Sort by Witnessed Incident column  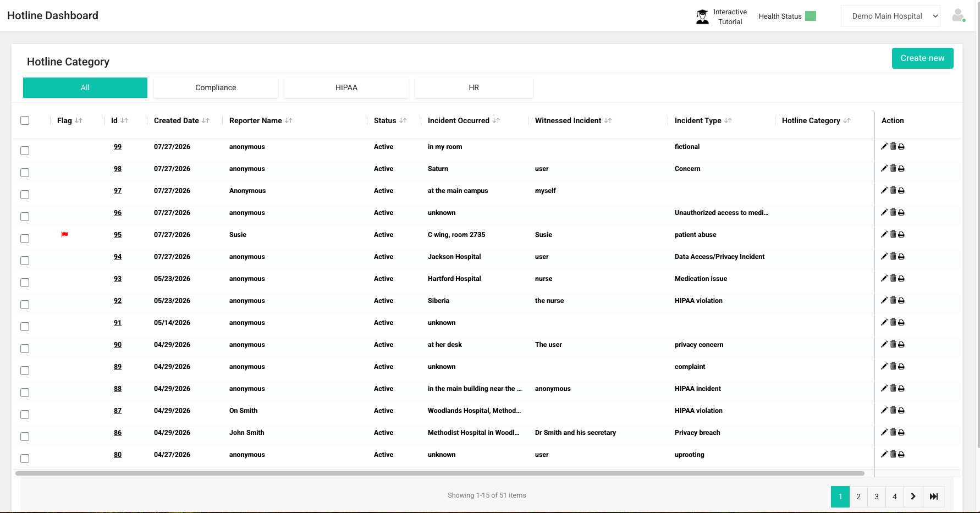608,120
